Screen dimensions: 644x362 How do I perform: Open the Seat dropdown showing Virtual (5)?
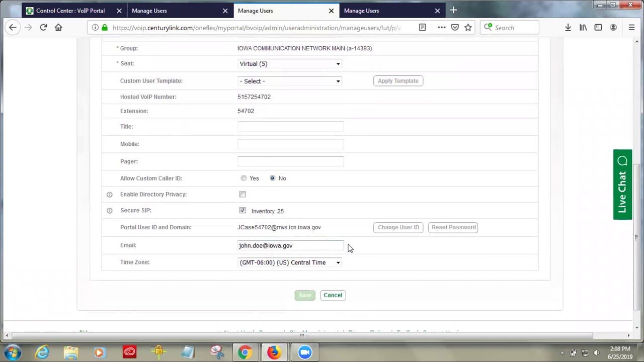290,64
